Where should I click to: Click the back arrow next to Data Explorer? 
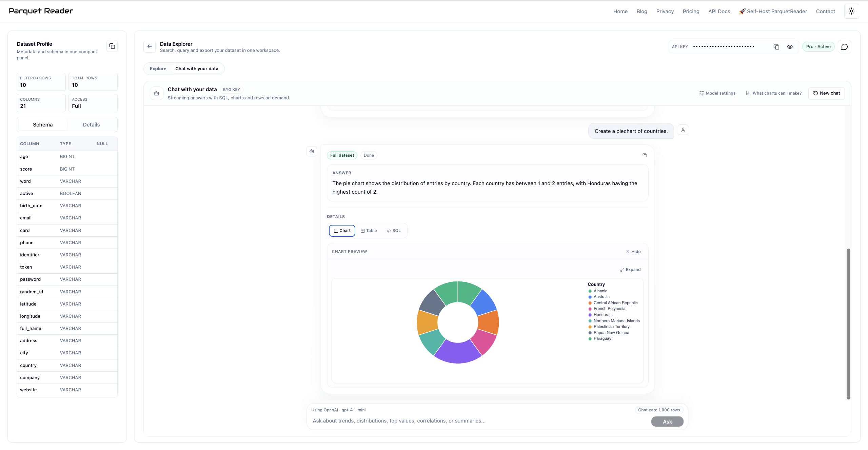coord(149,46)
